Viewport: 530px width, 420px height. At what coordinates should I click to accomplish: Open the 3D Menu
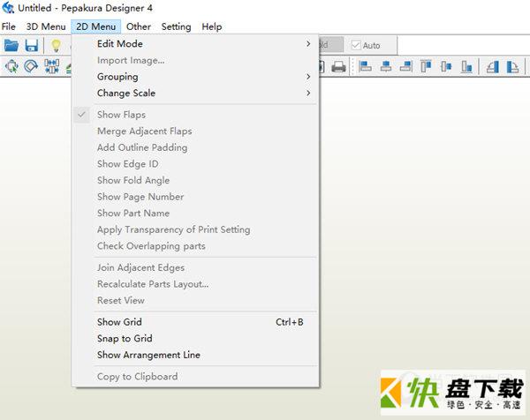(46, 26)
